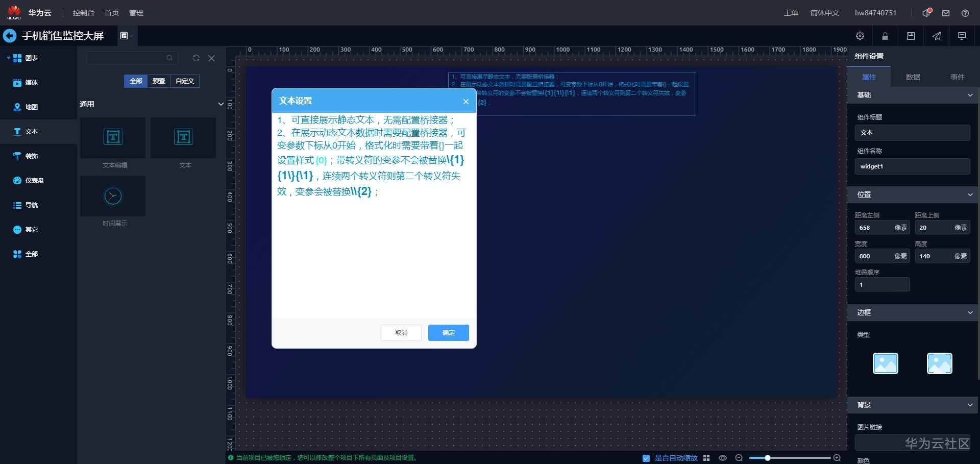This screenshot has height=464, width=980.
Task: Filter components by 自定义 tab
Action: pyautogui.click(x=185, y=81)
